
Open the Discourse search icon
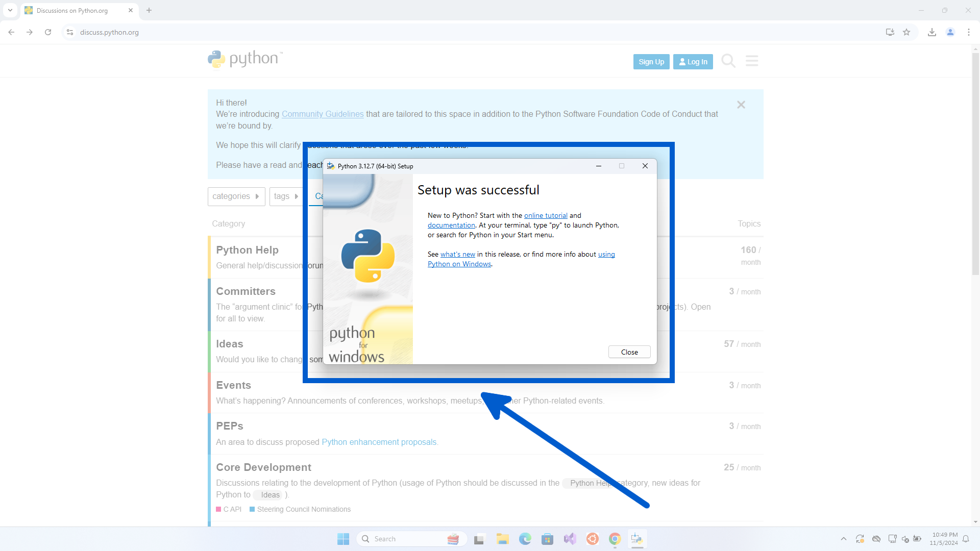[728, 61]
